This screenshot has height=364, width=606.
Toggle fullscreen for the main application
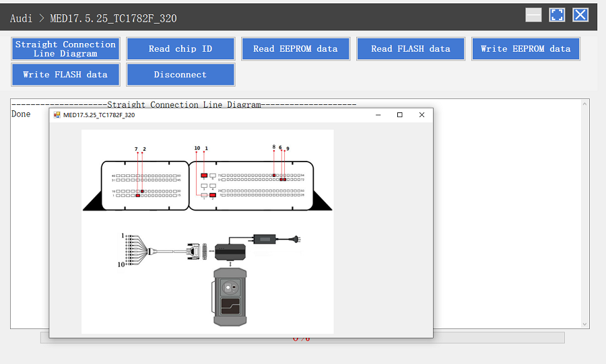tap(557, 15)
